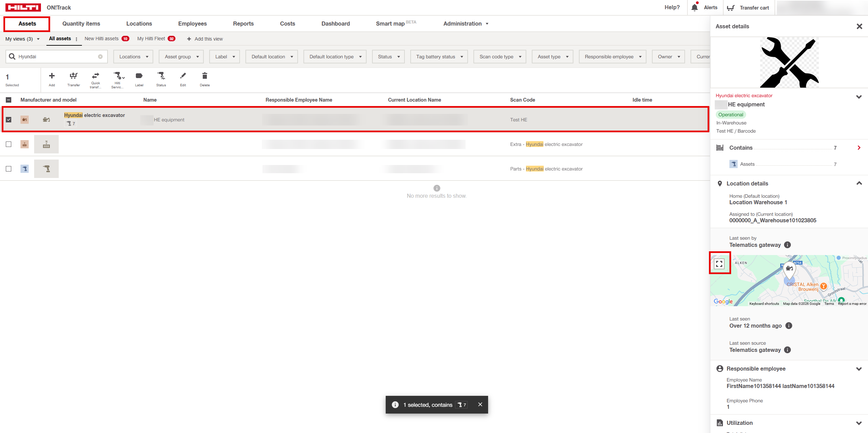Go to the Dashboard tab
868x433 pixels.
click(336, 24)
